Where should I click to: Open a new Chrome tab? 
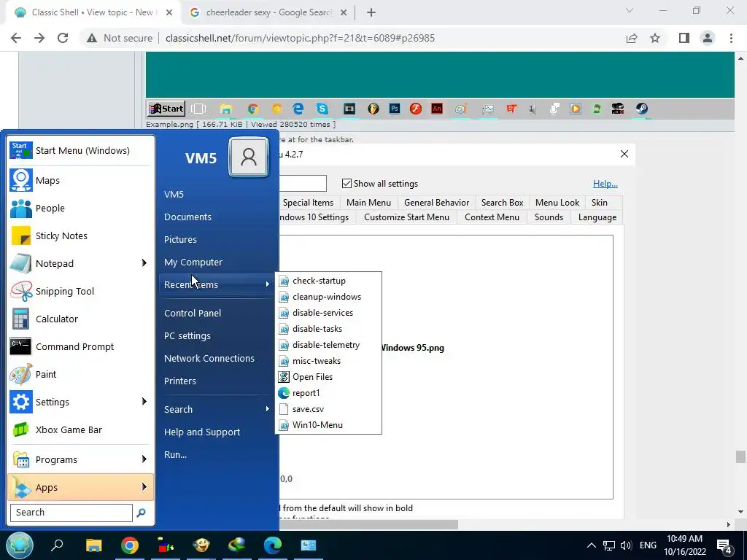coord(371,12)
